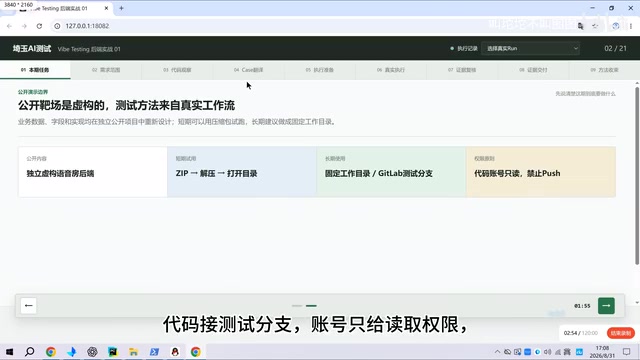Switch to the 06 真实执行 tab
Image resolution: width=640 pixels, height=360 pixels.
(391, 70)
